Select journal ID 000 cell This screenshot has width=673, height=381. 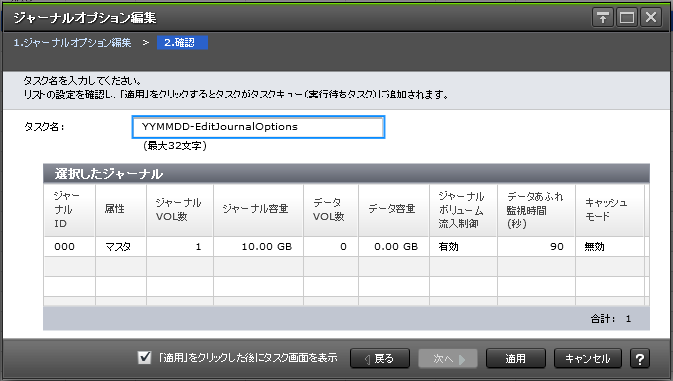click(69, 247)
